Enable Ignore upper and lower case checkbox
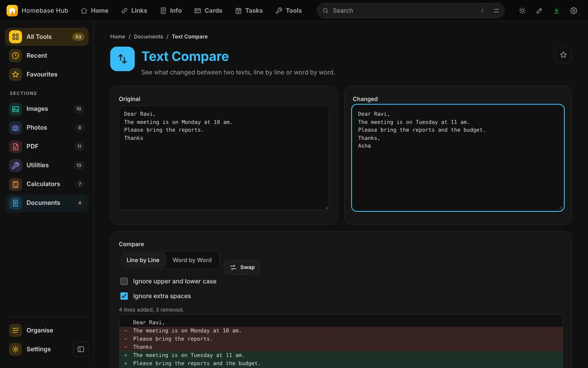This screenshot has height=368, width=588. point(124,281)
